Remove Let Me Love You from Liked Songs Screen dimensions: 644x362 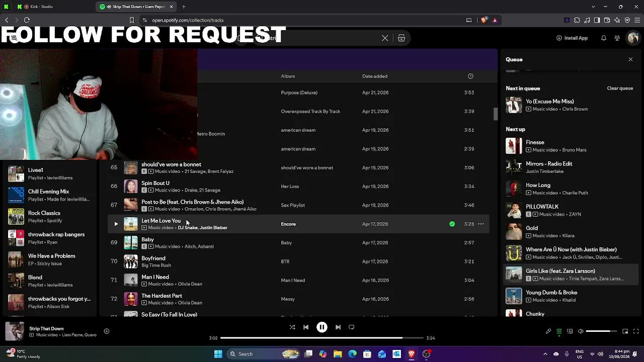click(x=452, y=224)
